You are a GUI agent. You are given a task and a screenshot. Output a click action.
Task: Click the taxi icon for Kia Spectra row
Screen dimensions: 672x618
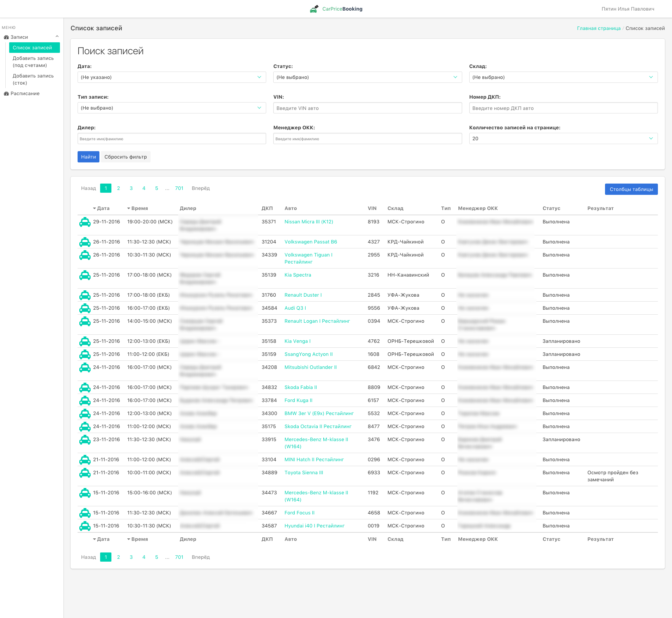(85, 275)
